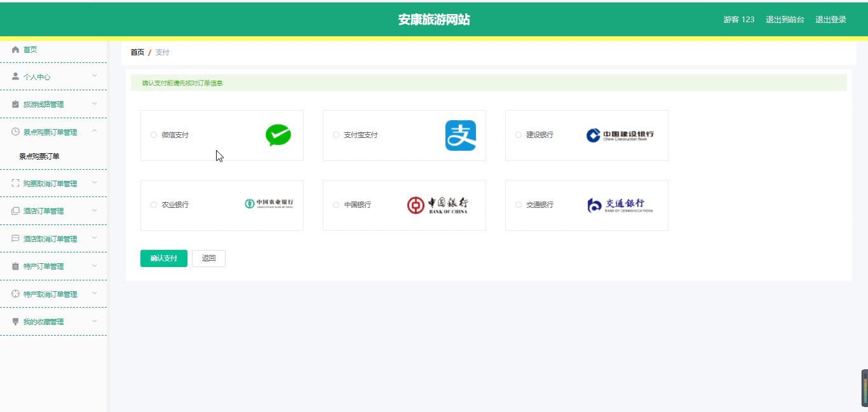Click the 安康旅游网站 site title
Screen dimensions: 868x412
[x=434, y=20]
